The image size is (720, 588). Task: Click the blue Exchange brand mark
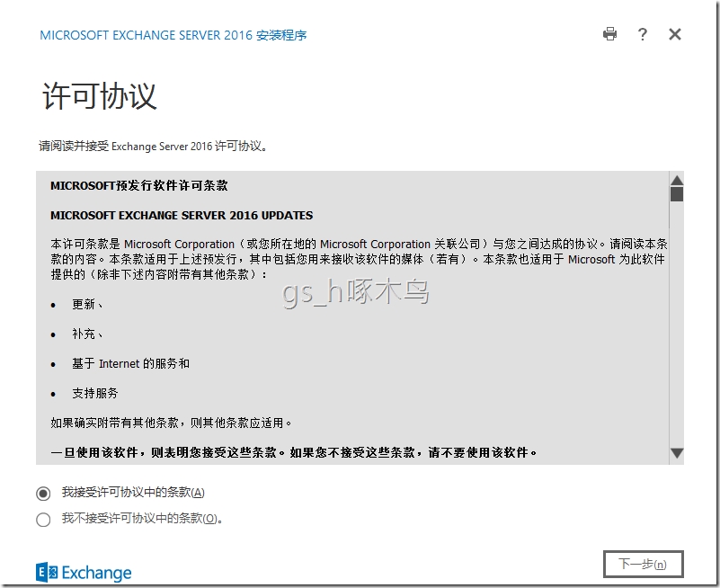(x=44, y=572)
